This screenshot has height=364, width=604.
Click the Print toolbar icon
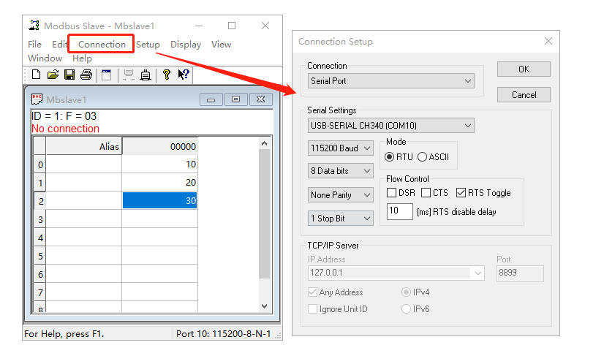click(86, 75)
